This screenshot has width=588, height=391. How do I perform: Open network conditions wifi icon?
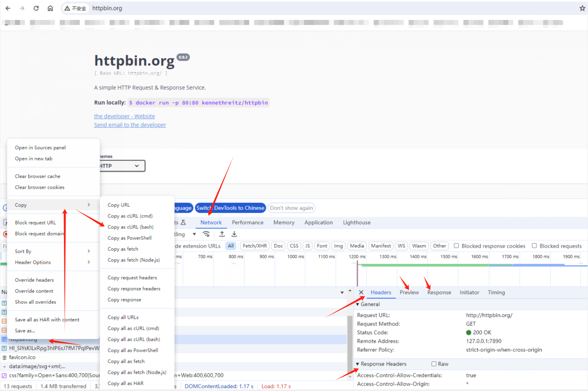[x=206, y=234]
